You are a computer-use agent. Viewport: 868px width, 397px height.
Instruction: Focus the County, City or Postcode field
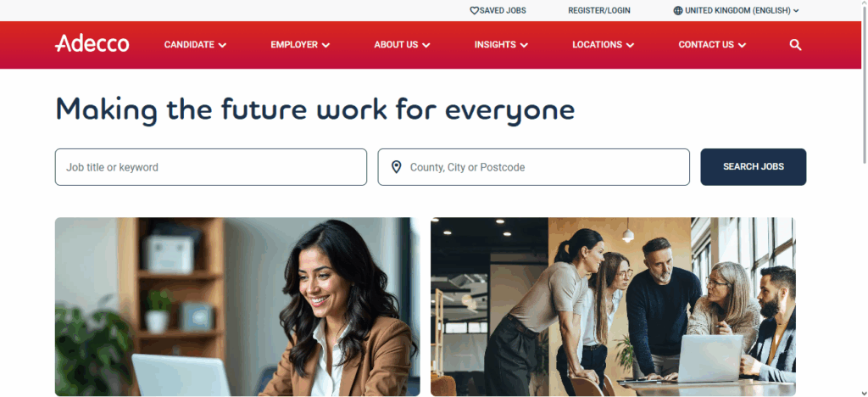pos(534,166)
